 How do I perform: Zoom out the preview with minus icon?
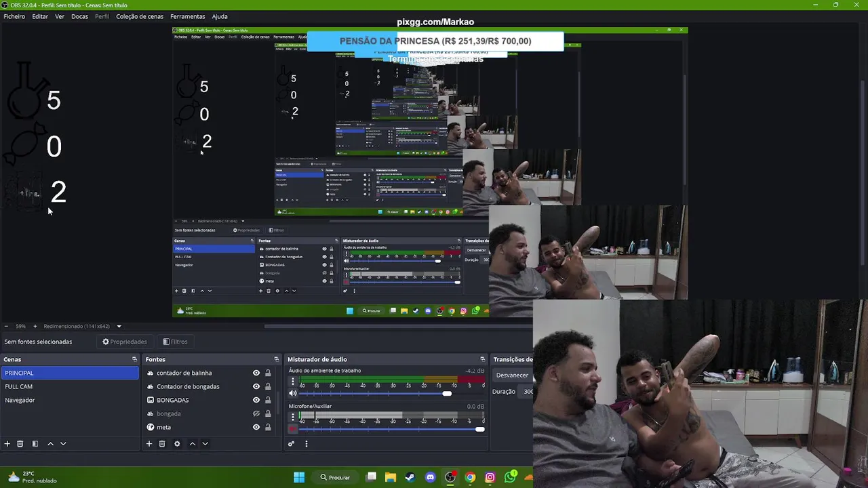6,326
